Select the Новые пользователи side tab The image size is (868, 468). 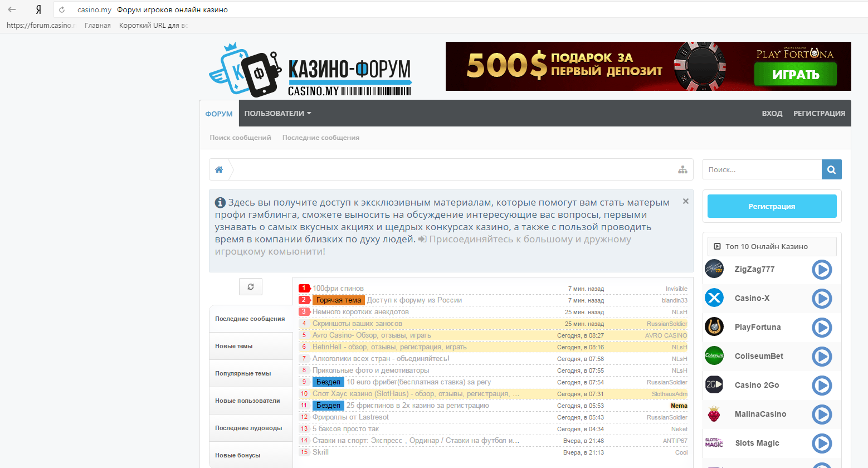251,401
